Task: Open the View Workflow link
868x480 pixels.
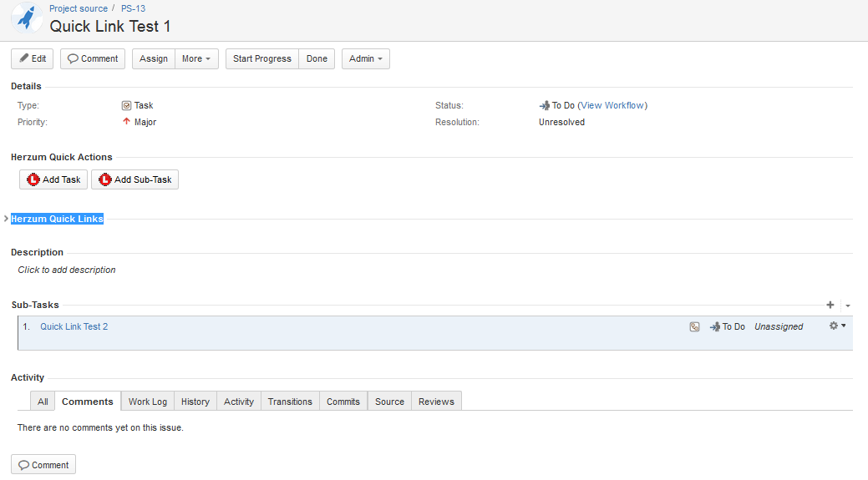Action: [612, 106]
